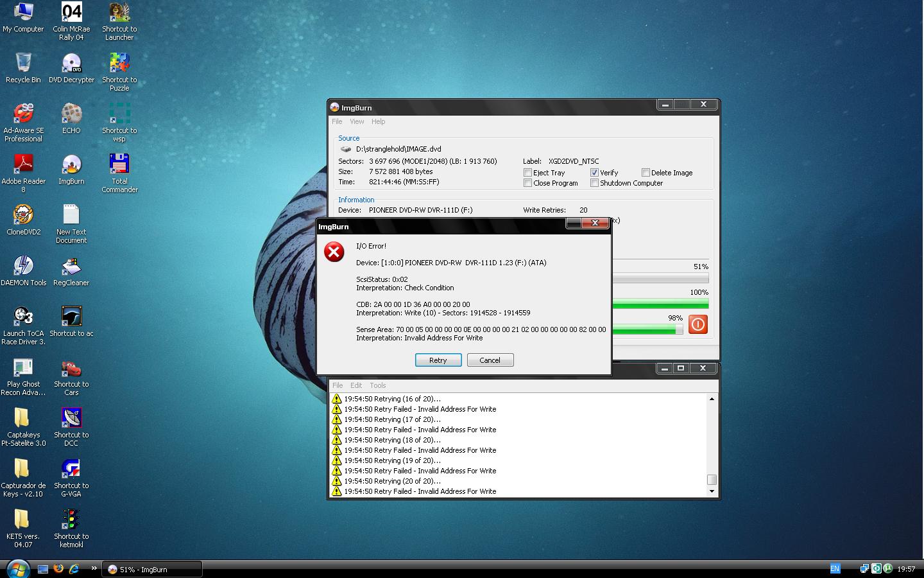Open ImgBurn View menu

point(357,121)
